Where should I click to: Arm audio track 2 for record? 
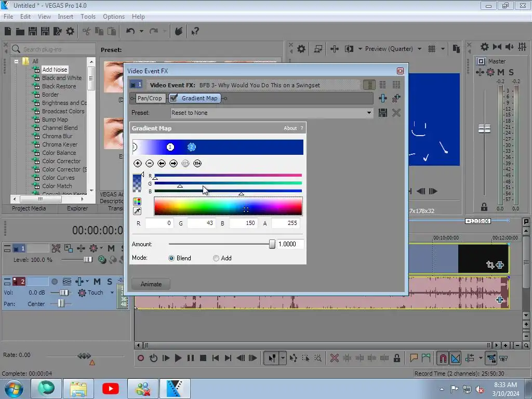pyautogui.click(x=55, y=282)
